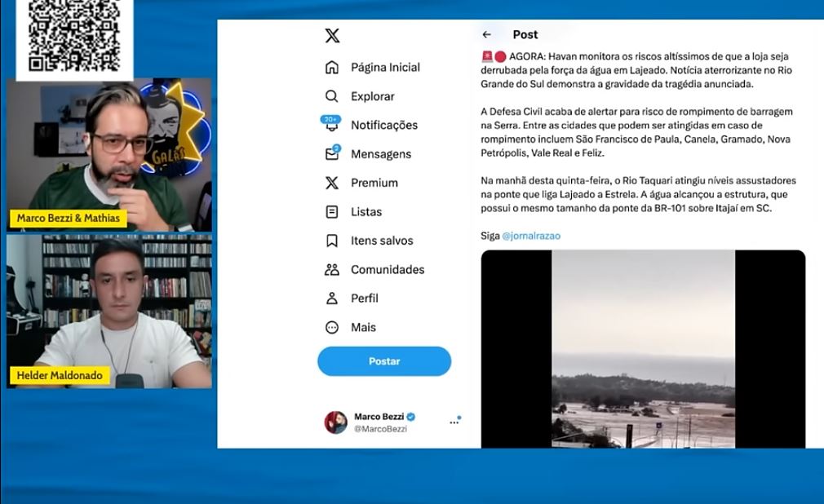Select the Listas menu label
The width and height of the screenshot is (824, 504).
click(x=366, y=212)
